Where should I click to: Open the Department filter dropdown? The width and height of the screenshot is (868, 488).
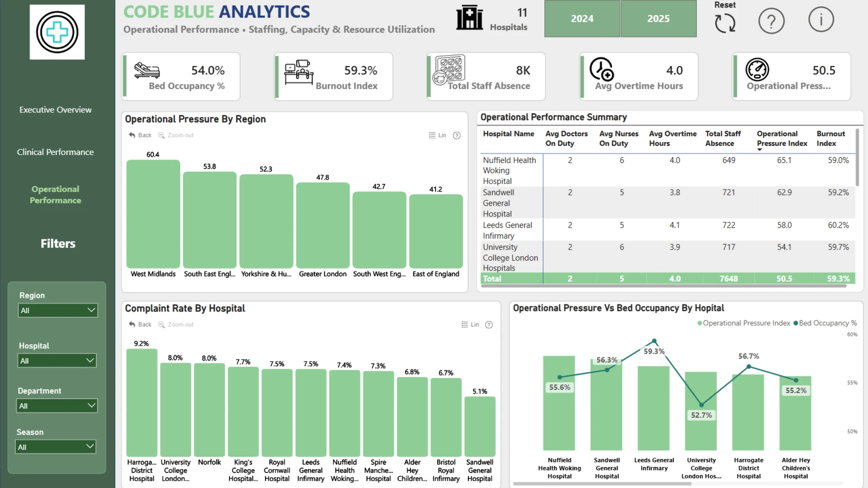pyautogui.click(x=57, y=406)
